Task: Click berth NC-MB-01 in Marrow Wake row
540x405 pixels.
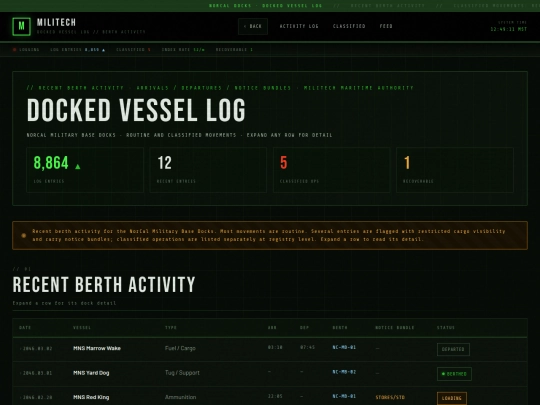Action: click(344, 347)
